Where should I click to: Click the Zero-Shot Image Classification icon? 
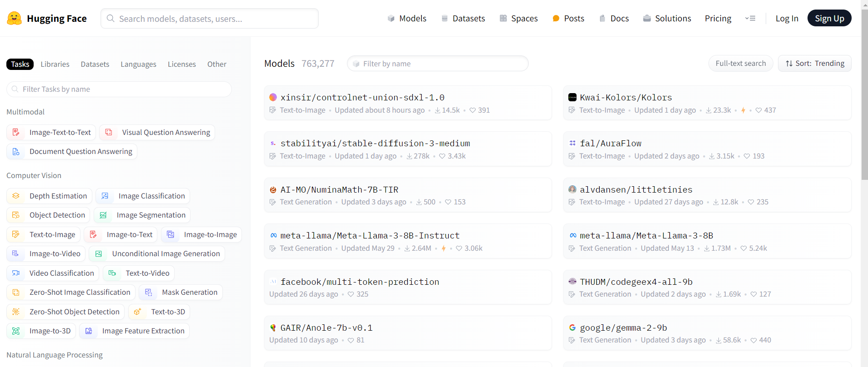point(16,293)
